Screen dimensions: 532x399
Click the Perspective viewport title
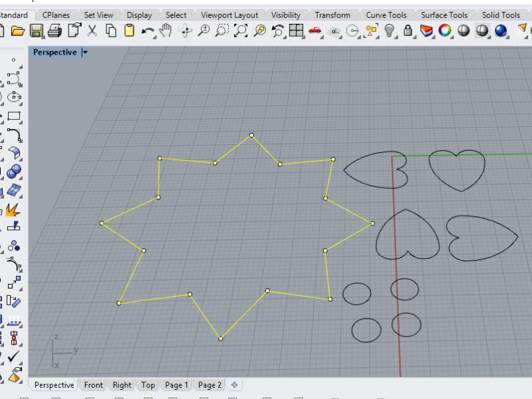point(55,53)
